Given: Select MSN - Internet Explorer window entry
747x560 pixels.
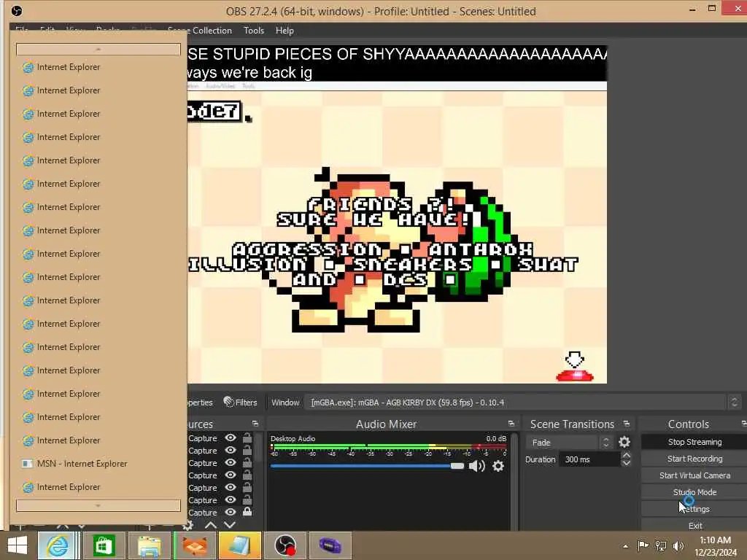Looking at the screenshot, I should (98, 463).
